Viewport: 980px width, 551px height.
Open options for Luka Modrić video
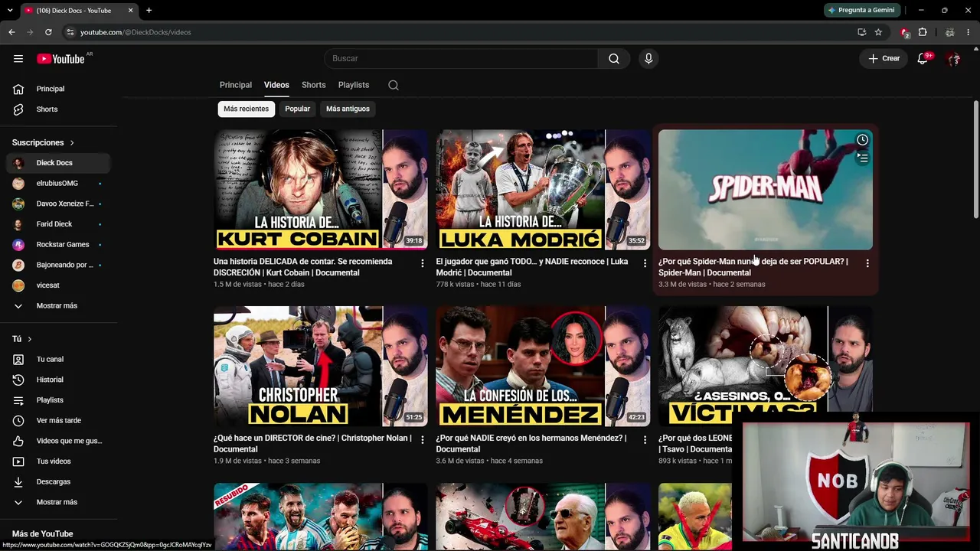[x=645, y=263]
